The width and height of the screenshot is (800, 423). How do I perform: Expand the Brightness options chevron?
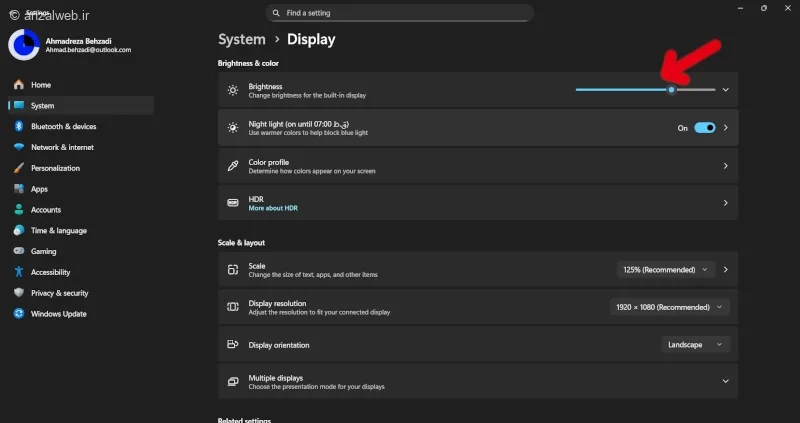[725, 90]
